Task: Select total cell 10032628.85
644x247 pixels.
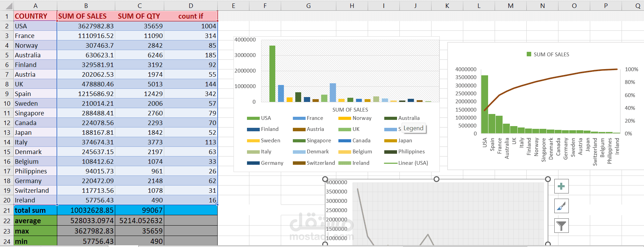Action: (x=86, y=210)
